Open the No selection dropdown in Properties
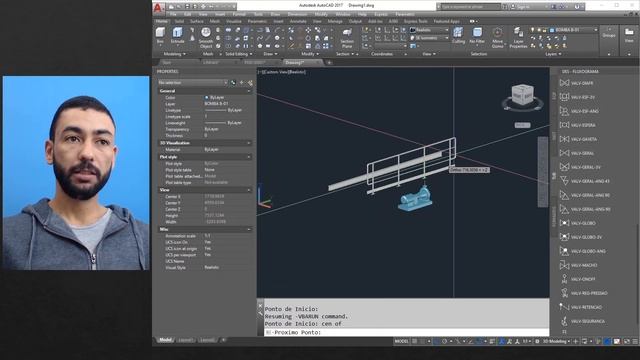 193,82
